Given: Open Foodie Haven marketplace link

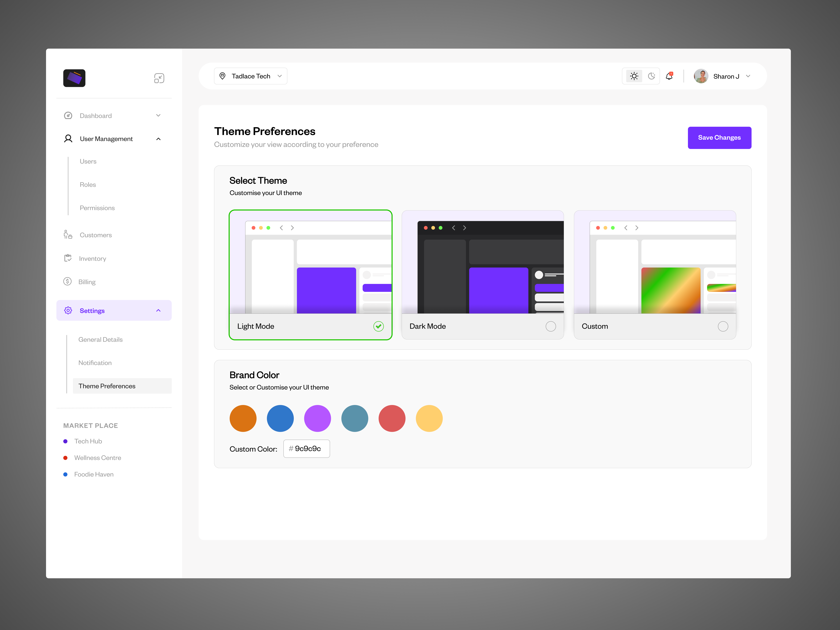Looking at the screenshot, I should (x=94, y=474).
